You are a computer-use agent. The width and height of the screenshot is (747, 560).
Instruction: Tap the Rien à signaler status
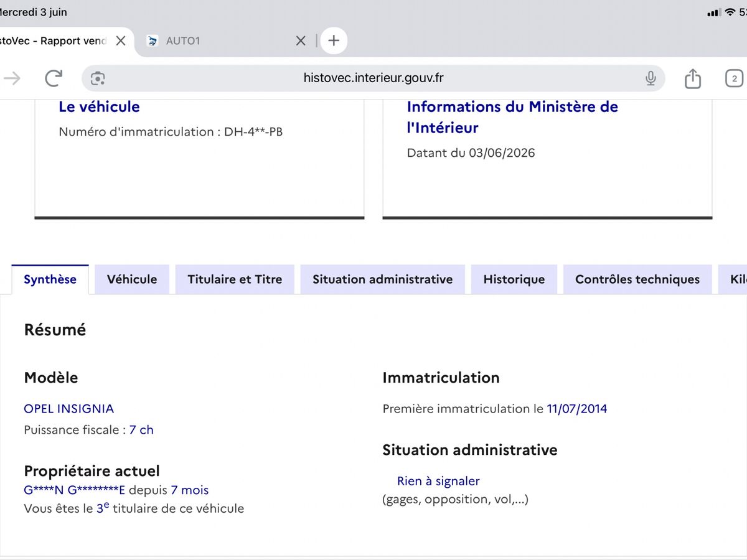[x=438, y=481]
